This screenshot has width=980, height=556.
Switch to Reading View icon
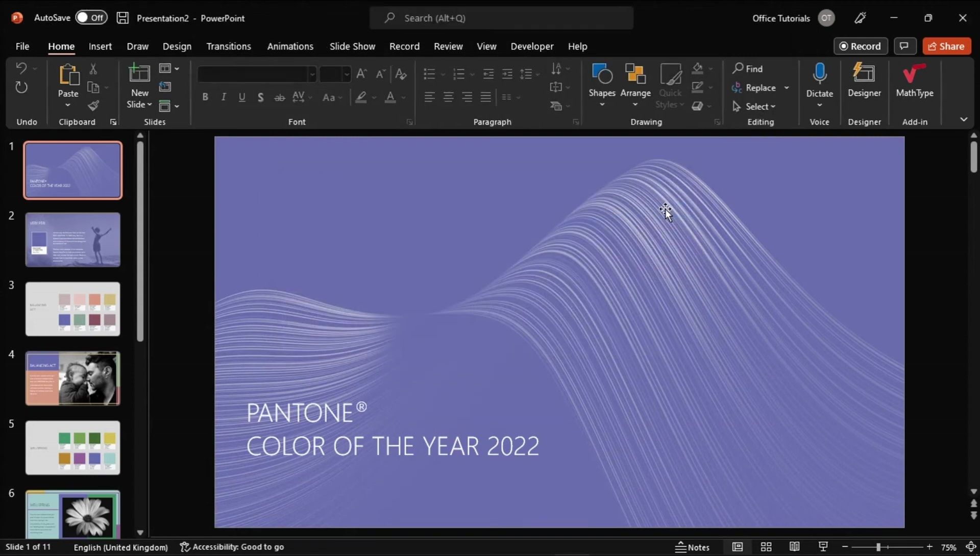[794, 547]
